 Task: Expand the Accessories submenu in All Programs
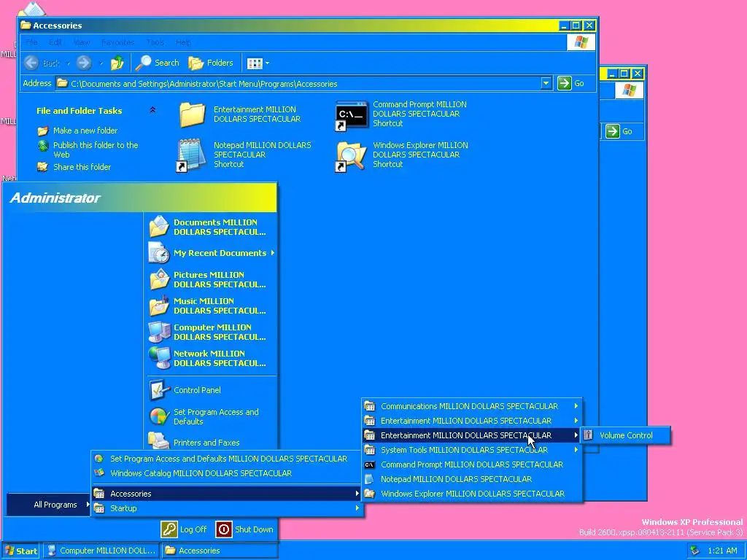pyautogui.click(x=227, y=494)
